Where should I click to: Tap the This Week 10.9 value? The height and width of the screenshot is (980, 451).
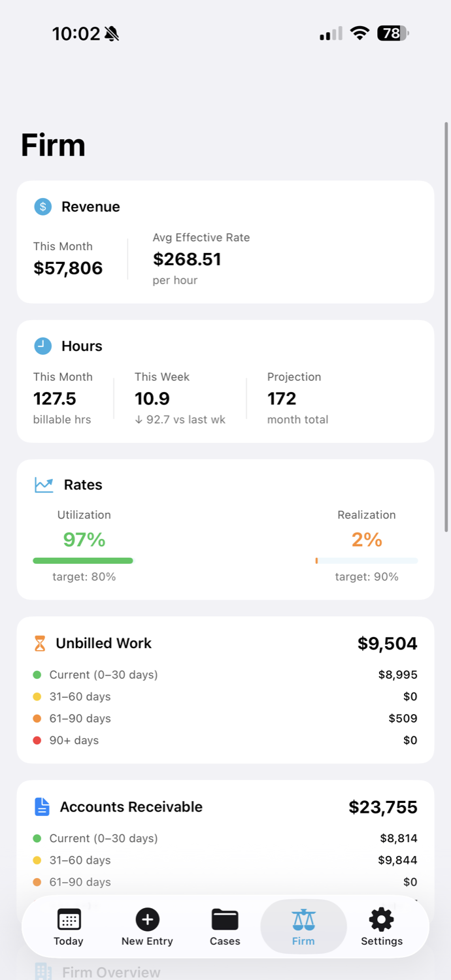(x=152, y=399)
